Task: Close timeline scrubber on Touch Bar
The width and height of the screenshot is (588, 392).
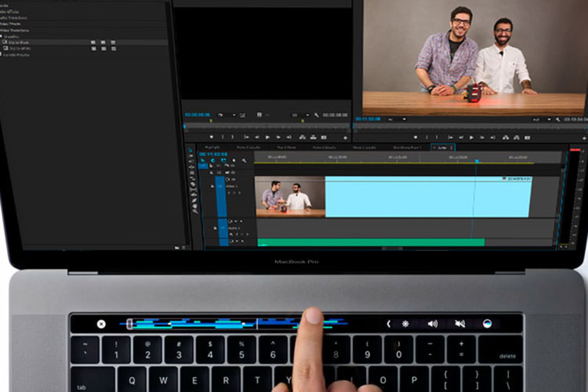Action: (x=101, y=324)
